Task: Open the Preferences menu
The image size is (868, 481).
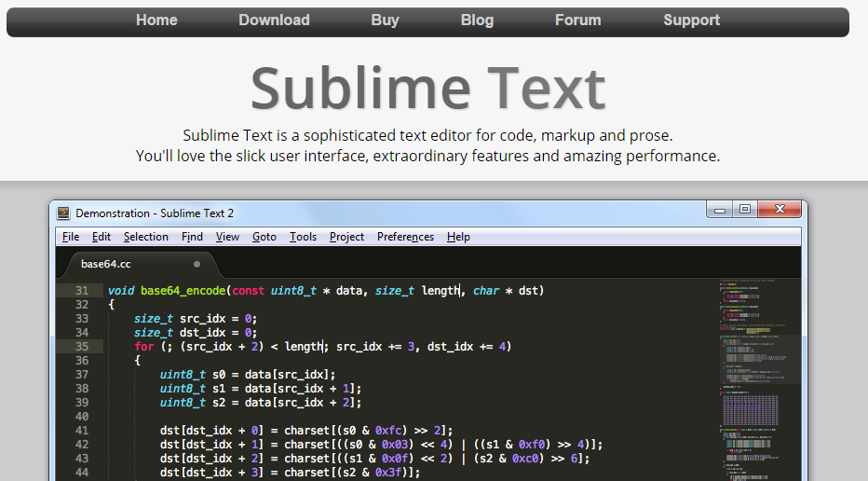Action: [x=405, y=237]
